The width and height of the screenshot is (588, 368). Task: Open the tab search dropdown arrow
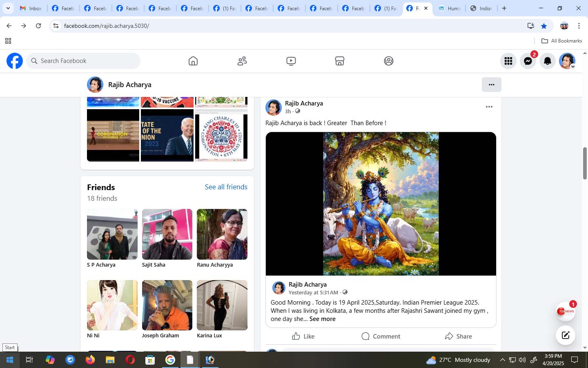coord(8,8)
